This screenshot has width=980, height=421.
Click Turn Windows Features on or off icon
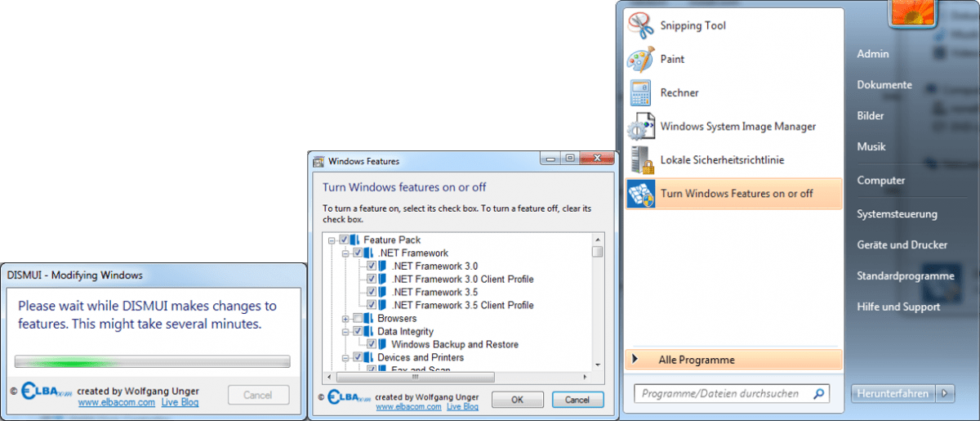click(x=640, y=194)
